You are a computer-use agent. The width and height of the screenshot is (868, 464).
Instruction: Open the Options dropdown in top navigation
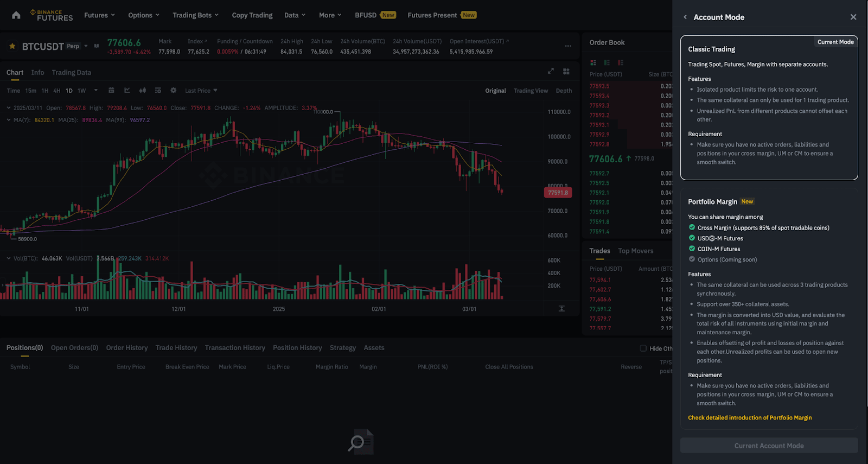(x=144, y=15)
